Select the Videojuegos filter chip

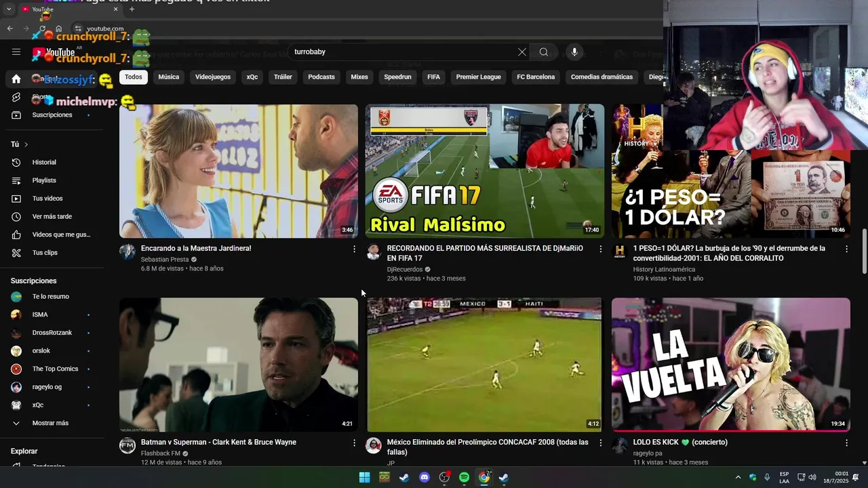point(213,77)
